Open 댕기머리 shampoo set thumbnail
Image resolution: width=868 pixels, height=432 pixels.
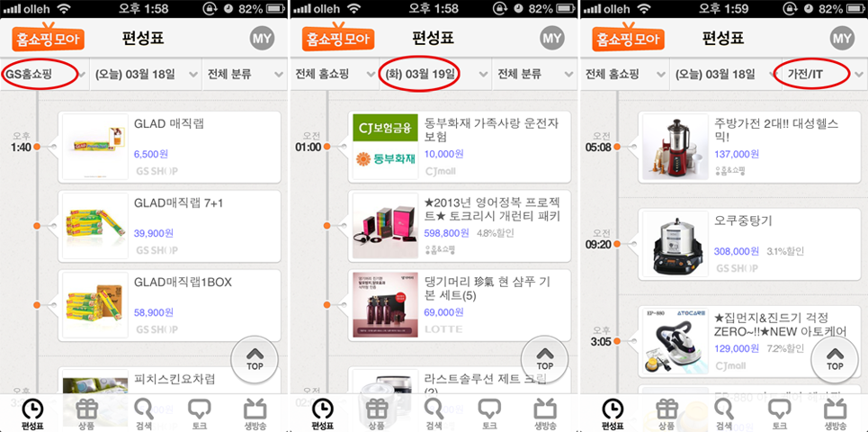(x=385, y=305)
